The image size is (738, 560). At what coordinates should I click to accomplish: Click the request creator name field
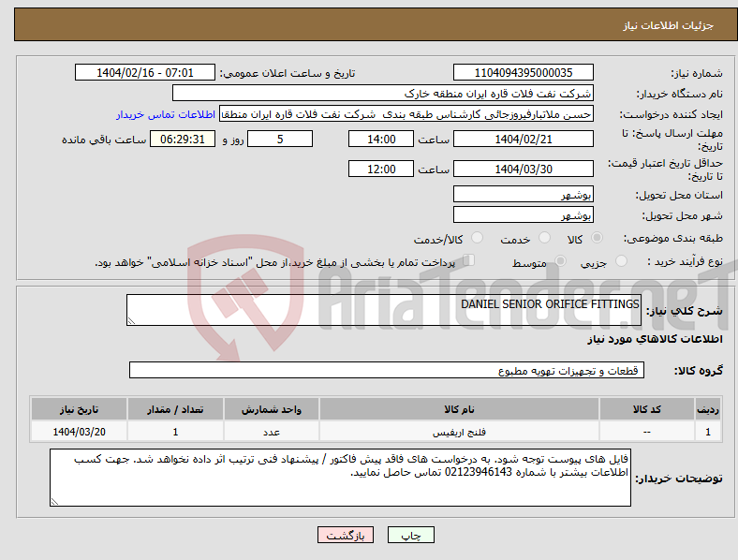coord(406,114)
